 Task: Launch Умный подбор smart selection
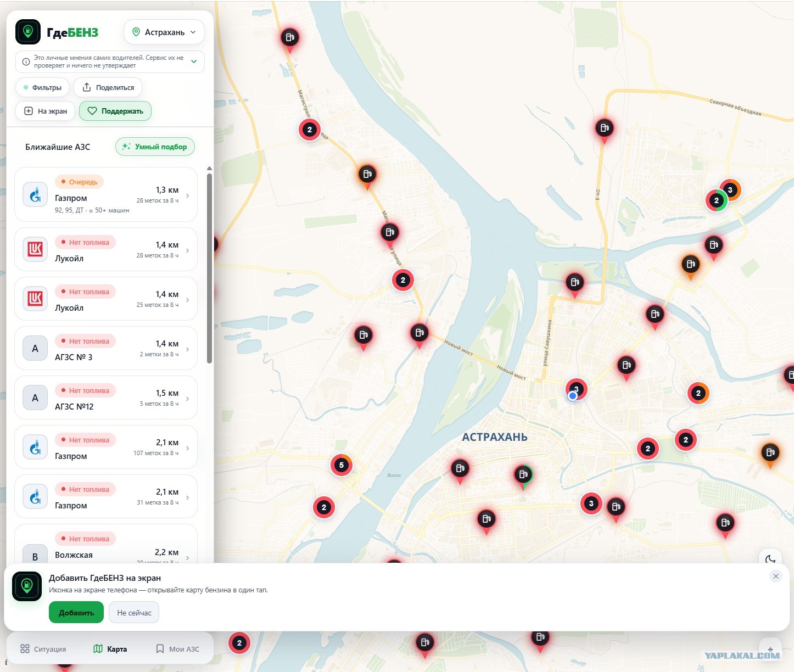point(155,147)
